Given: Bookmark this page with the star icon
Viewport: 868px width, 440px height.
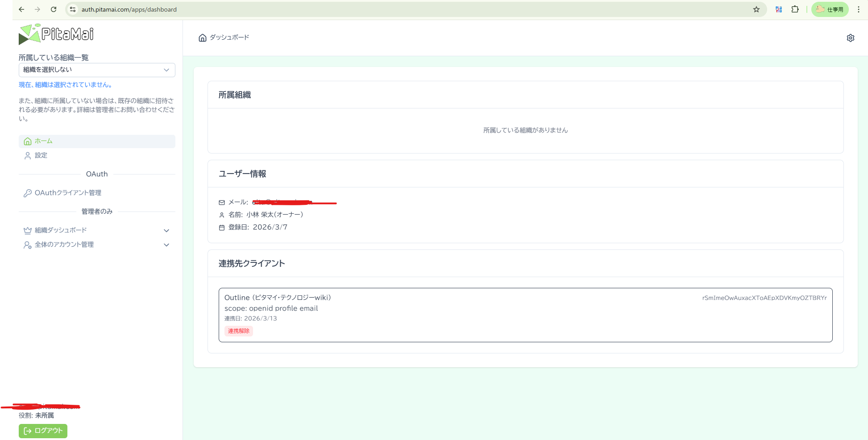Looking at the screenshot, I should 756,9.
